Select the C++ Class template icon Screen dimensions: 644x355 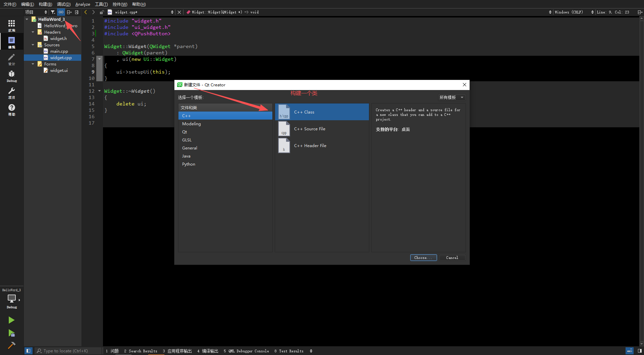click(x=284, y=112)
